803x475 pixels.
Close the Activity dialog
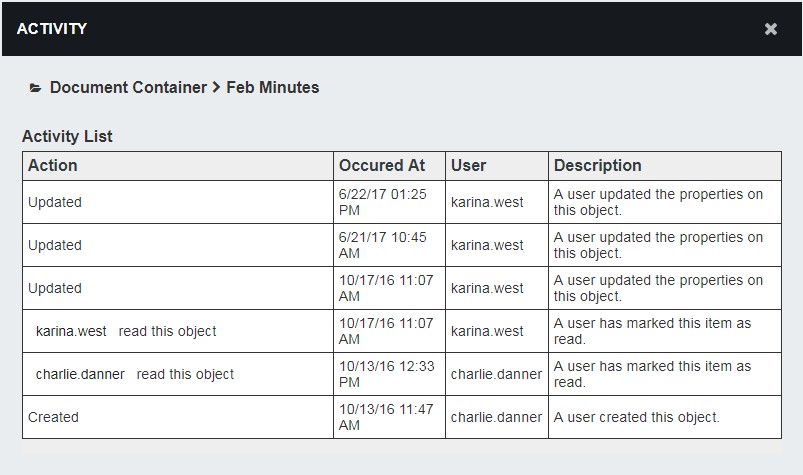770,29
